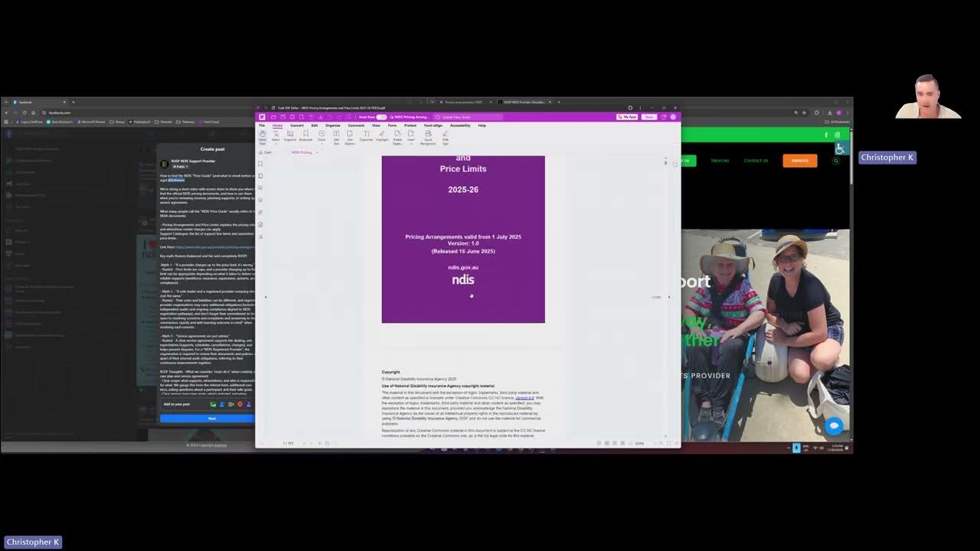The height and width of the screenshot is (551, 980).
Task: Click Referrals button on RUSP website
Action: coord(800,161)
